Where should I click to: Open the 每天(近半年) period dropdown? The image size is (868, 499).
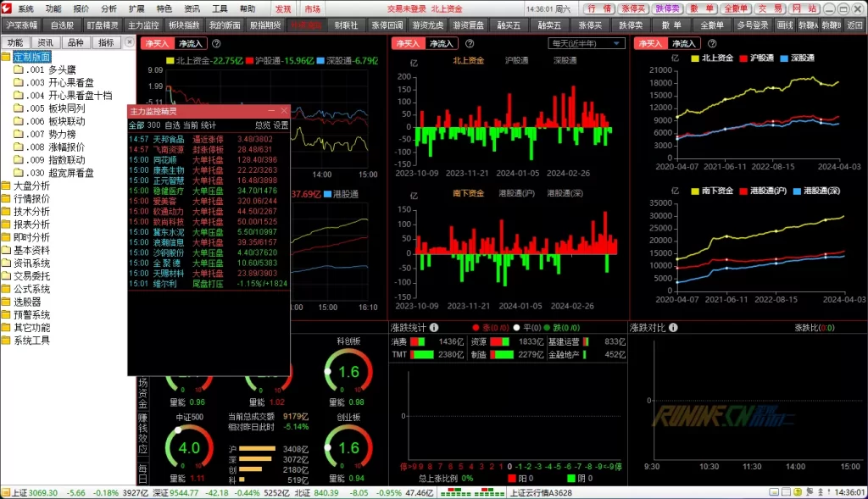[587, 43]
